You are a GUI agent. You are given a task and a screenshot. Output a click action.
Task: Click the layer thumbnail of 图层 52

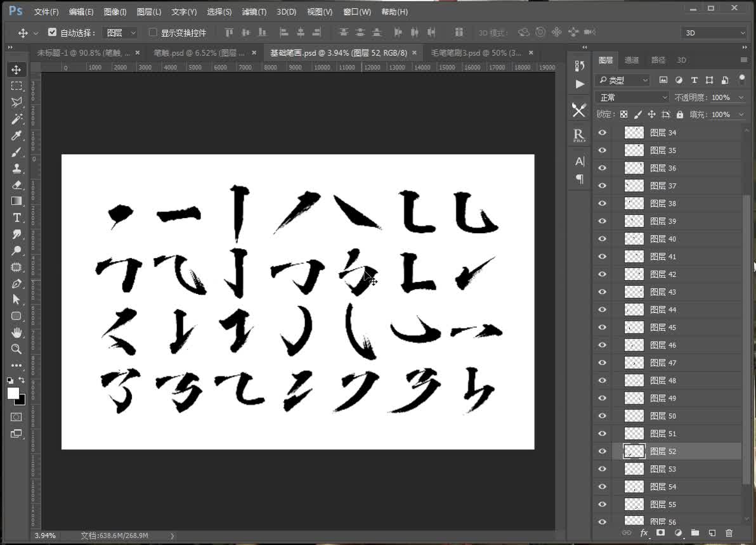point(634,451)
